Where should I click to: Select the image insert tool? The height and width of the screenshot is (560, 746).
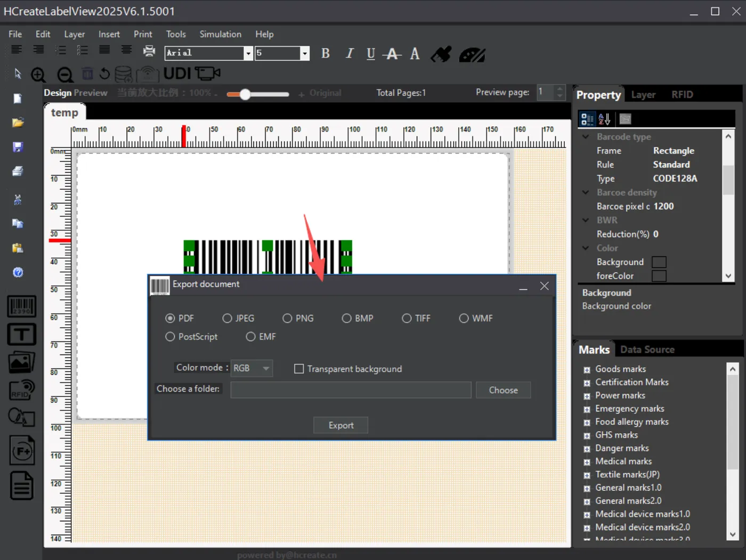(x=21, y=363)
